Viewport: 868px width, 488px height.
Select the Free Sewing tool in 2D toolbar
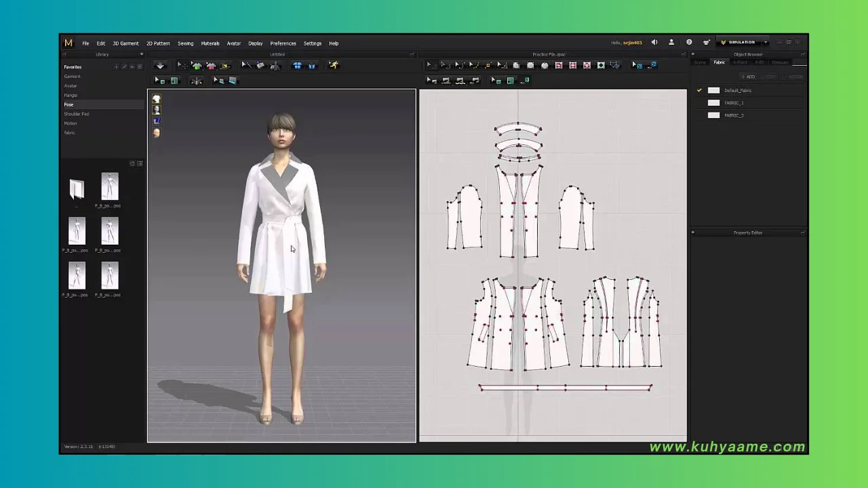tap(460, 80)
